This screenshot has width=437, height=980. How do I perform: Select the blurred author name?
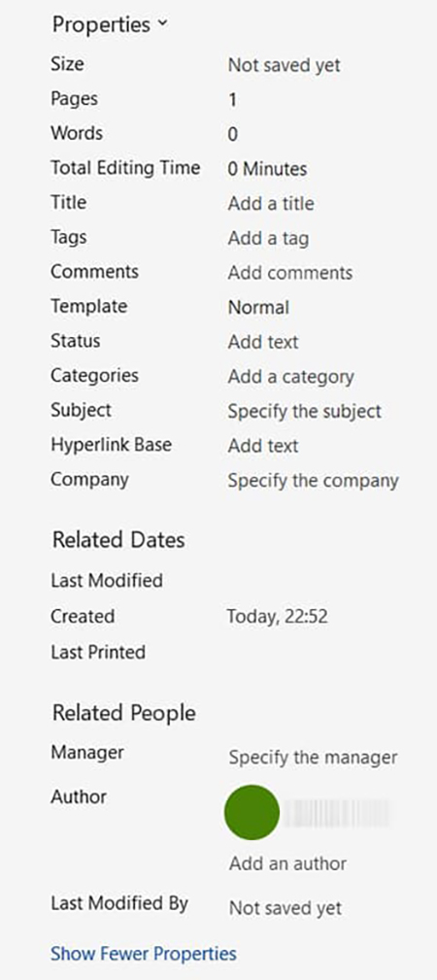click(x=337, y=813)
